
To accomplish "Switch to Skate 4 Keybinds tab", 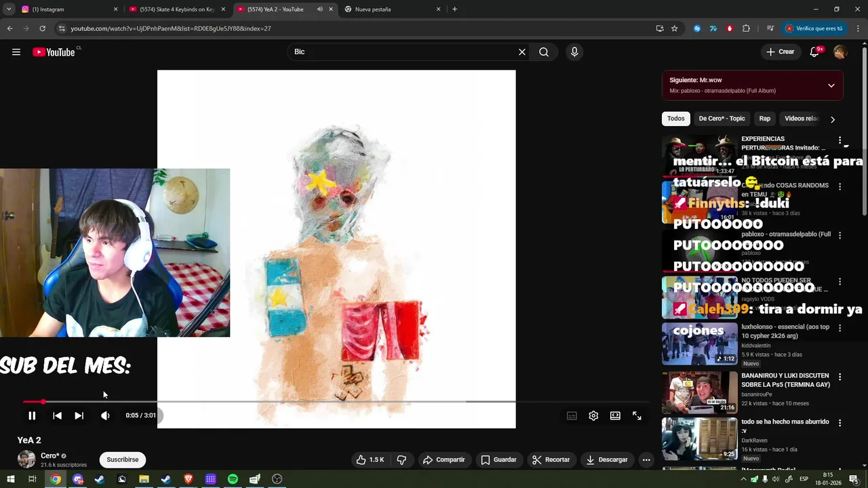I will coord(177,9).
